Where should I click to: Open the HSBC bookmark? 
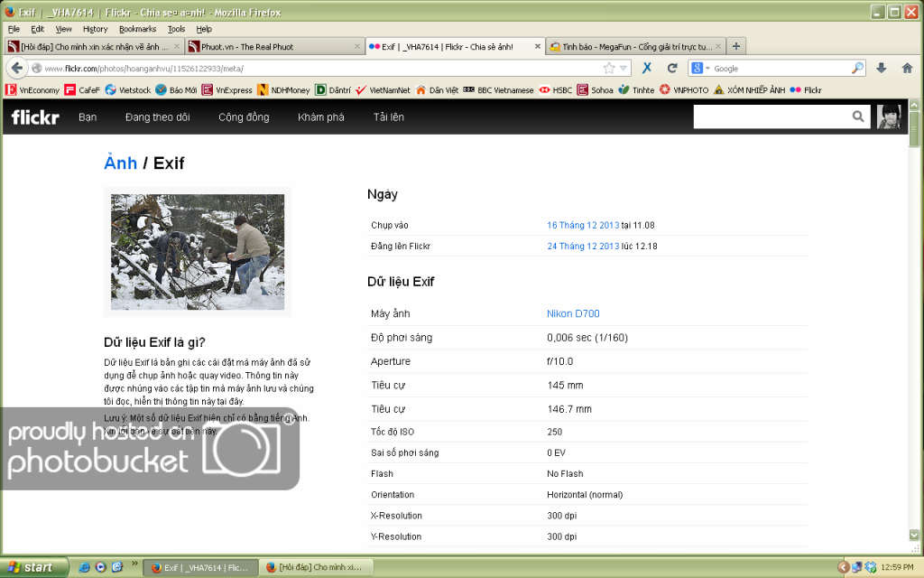(x=556, y=90)
